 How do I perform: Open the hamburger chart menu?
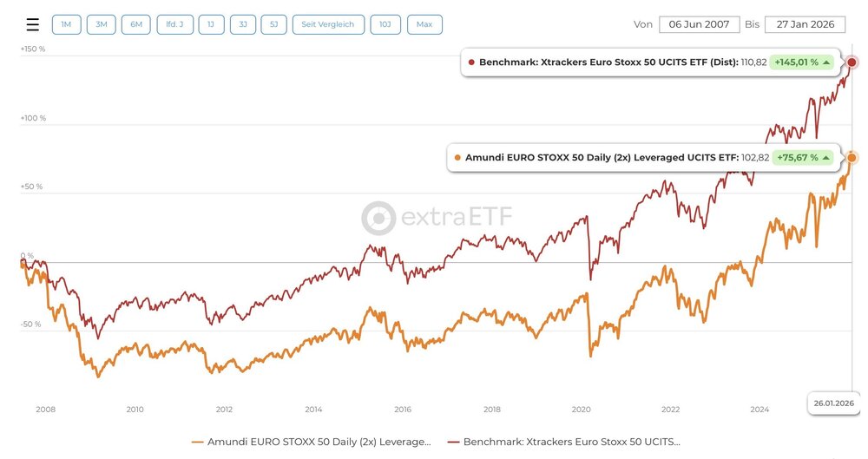tap(32, 24)
